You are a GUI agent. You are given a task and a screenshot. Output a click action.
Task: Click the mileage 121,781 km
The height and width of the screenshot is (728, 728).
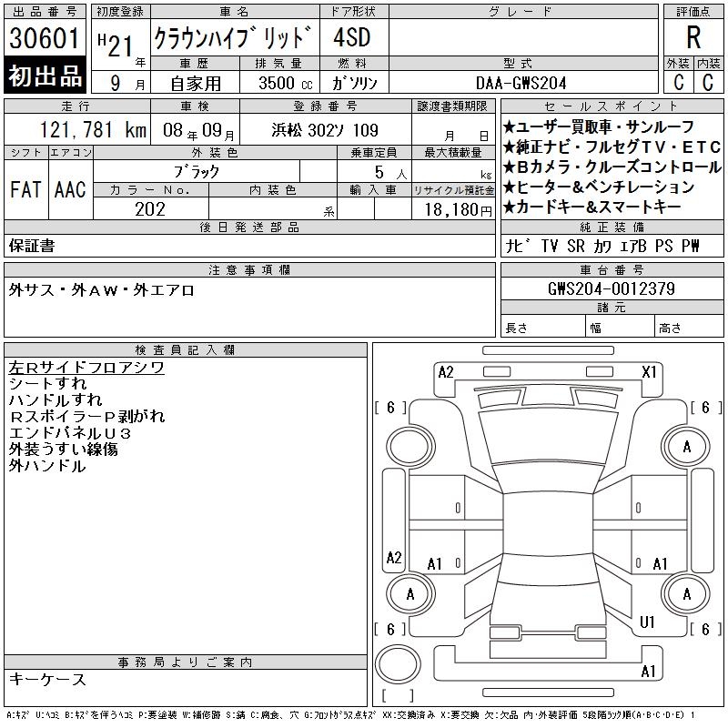tap(93, 130)
